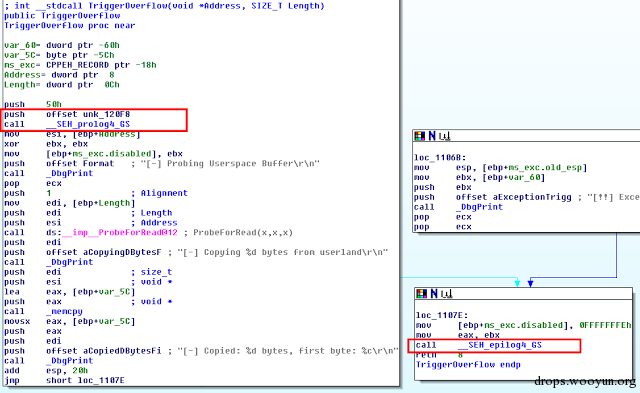Click the 'push edi ; size_t' instruction
Viewport: 640px width, 393px height.
pyautogui.click(x=88, y=272)
